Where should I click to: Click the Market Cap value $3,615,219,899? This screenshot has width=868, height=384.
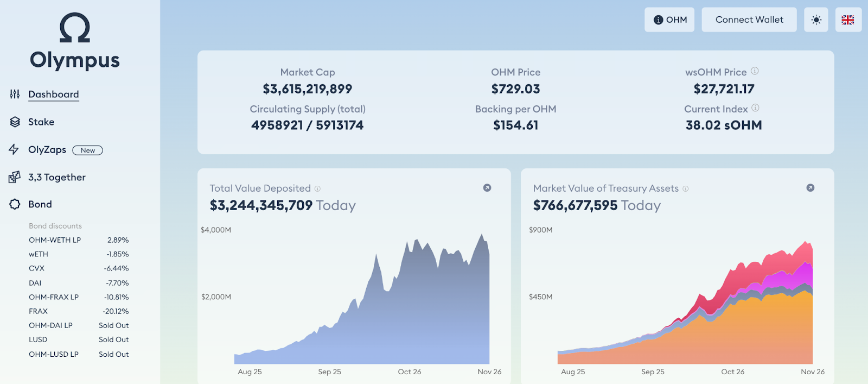(308, 89)
